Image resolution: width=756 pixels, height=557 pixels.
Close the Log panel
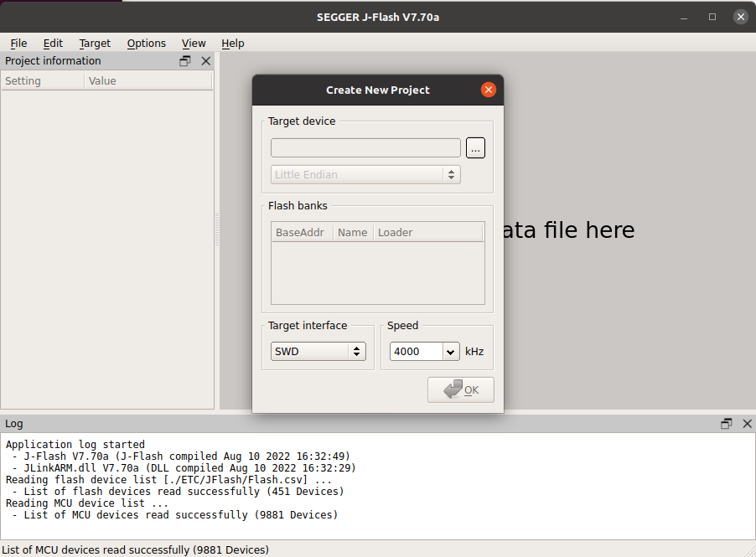click(748, 424)
